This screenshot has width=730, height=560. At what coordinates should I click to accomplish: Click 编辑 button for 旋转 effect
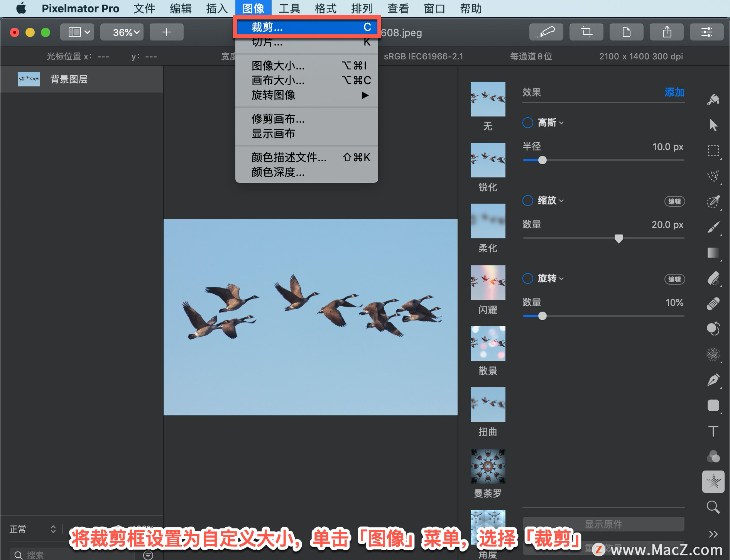point(674,279)
